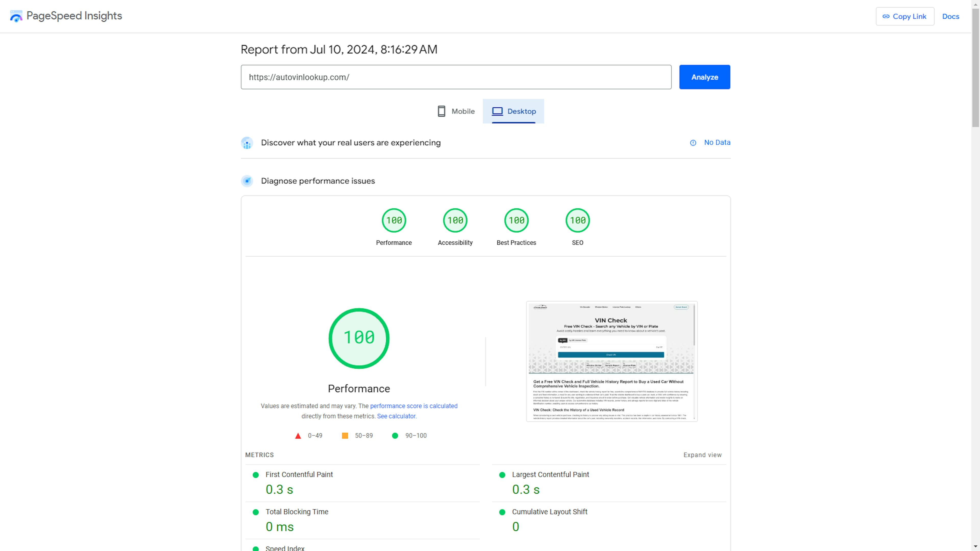The image size is (980, 551).
Task: Click the Analyze button
Action: click(705, 77)
